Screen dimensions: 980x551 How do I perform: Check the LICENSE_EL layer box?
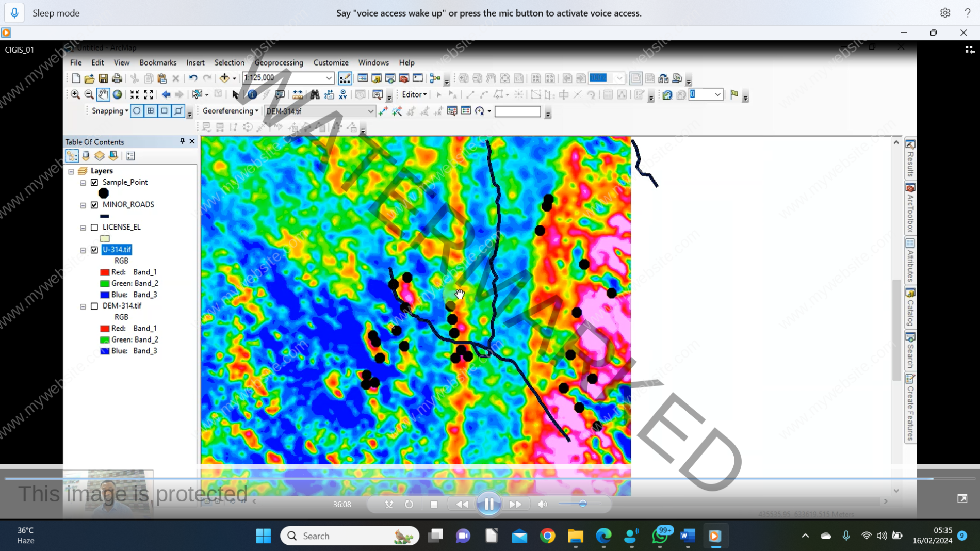(x=94, y=227)
